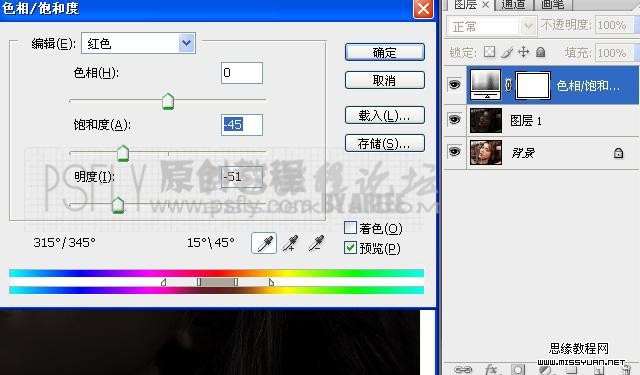
Task: Click the 色相 hue value field
Action: 242,73
